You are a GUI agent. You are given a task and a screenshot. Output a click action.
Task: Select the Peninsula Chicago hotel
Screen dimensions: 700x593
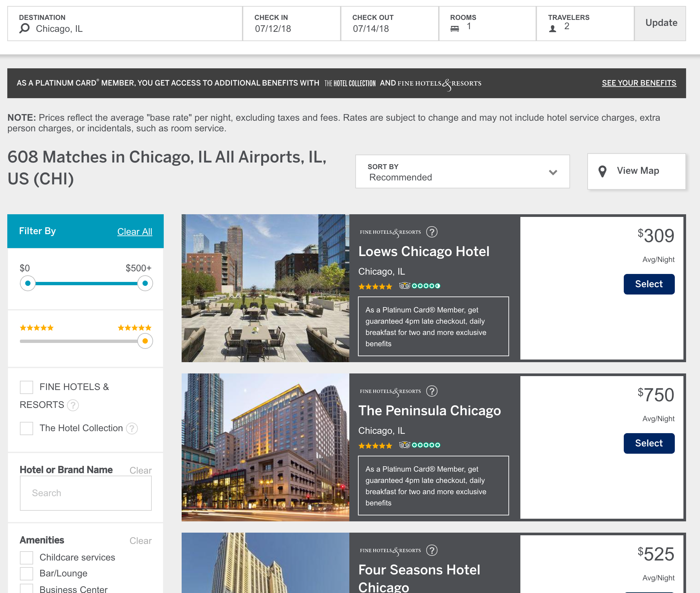click(649, 443)
